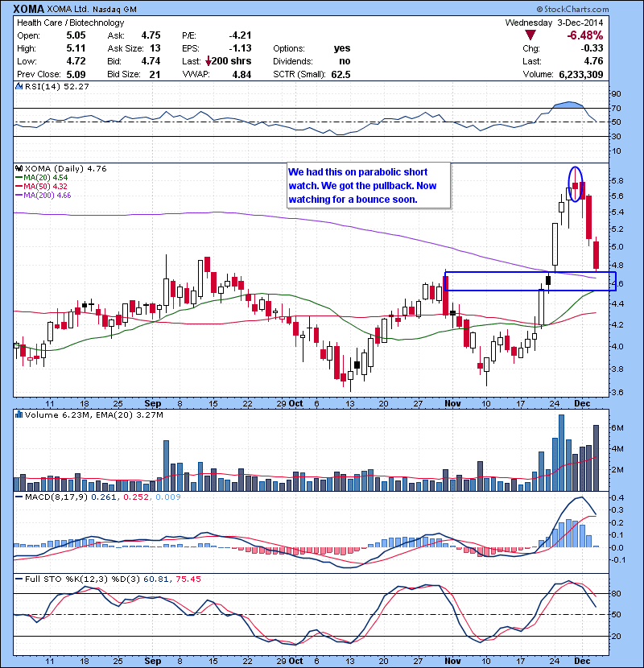Select the red MA(50) 4.32 legend entry
This screenshot has height=668, width=644.
(x=41, y=186)
